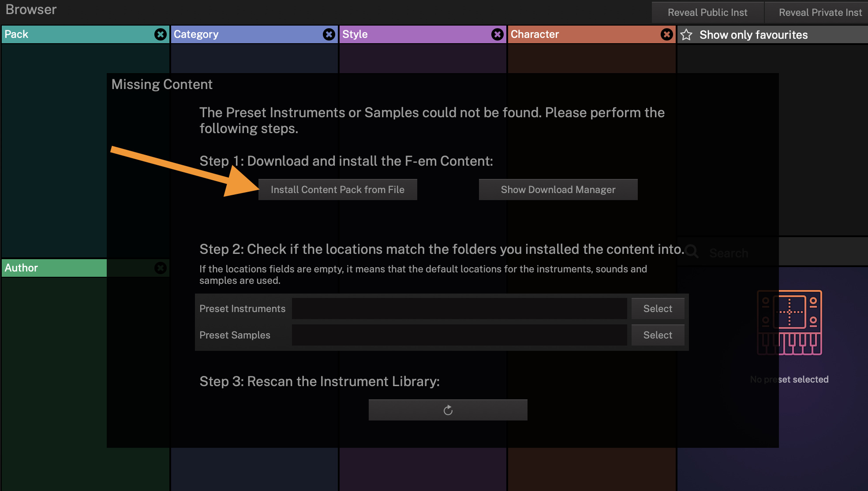Clear the Style filter with its X icon
868x491 pixels.
coord(498,34)
